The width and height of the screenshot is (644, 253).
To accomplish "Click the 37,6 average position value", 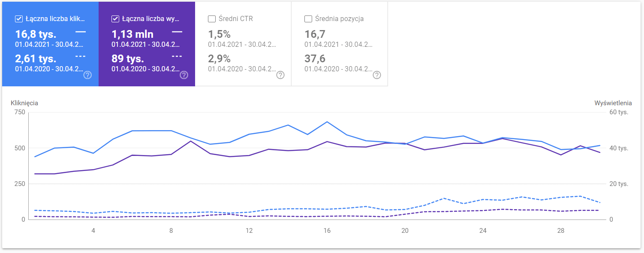I will click(314, 59).
